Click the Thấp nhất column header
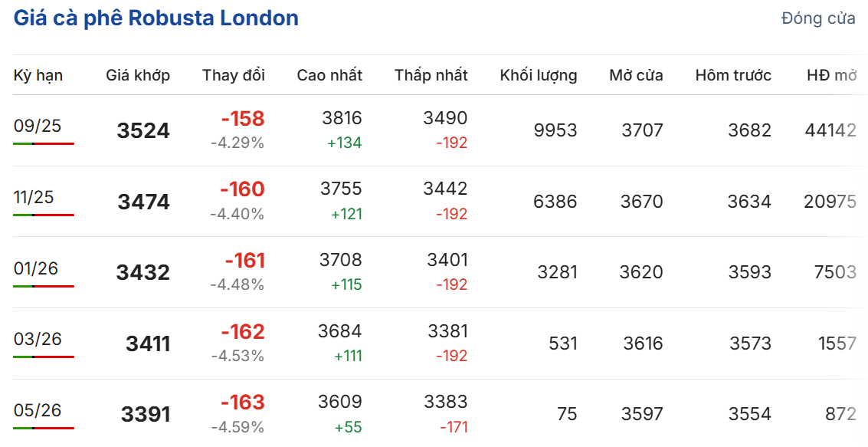This screenshot has height=447, width=868. [431, 75]
